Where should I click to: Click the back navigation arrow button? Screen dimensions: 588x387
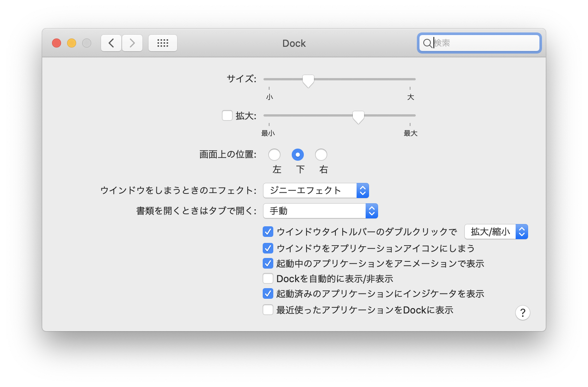click(111, 43)
